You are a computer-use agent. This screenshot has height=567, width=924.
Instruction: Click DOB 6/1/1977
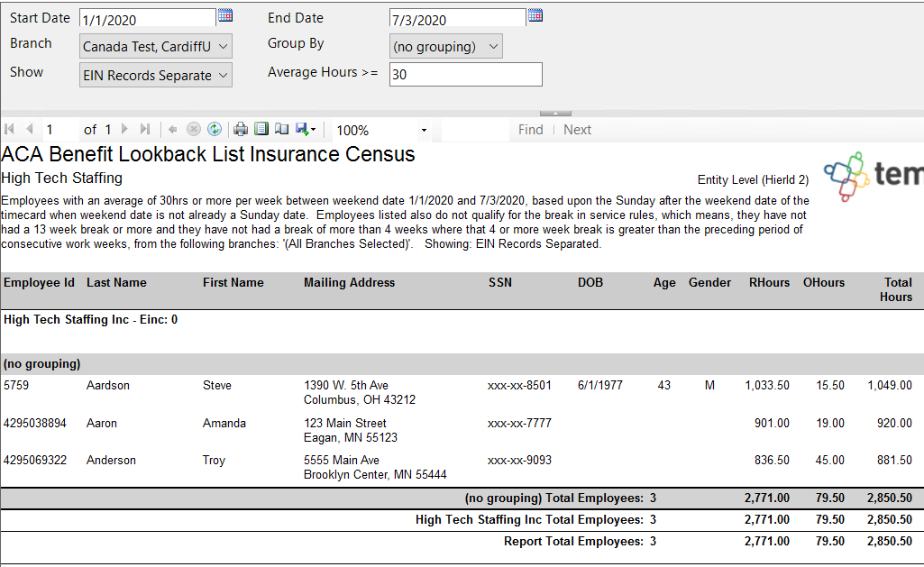[x=599, y=385]
